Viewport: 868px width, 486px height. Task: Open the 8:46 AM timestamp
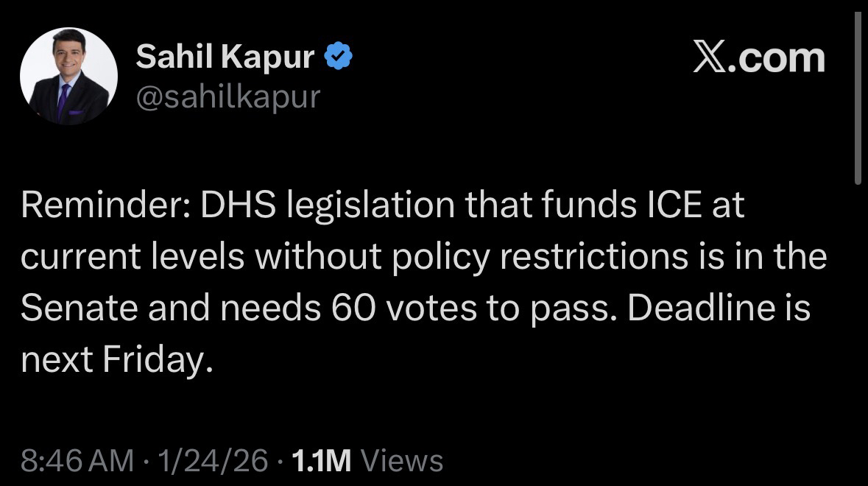(77, 461)
